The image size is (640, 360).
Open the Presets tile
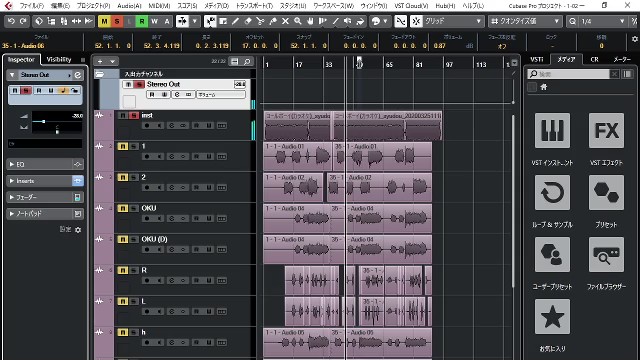click(606, 193)
